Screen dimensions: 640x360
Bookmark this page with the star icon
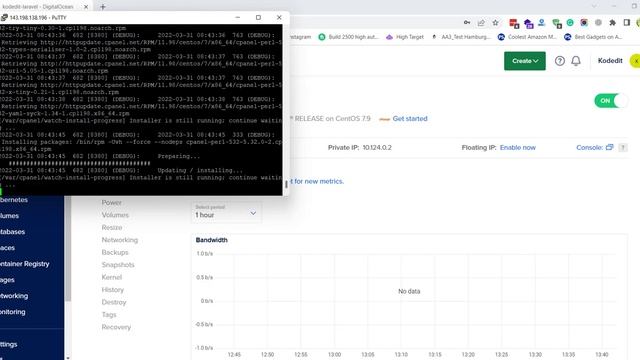pyautogui.click(x=496, y=22)
